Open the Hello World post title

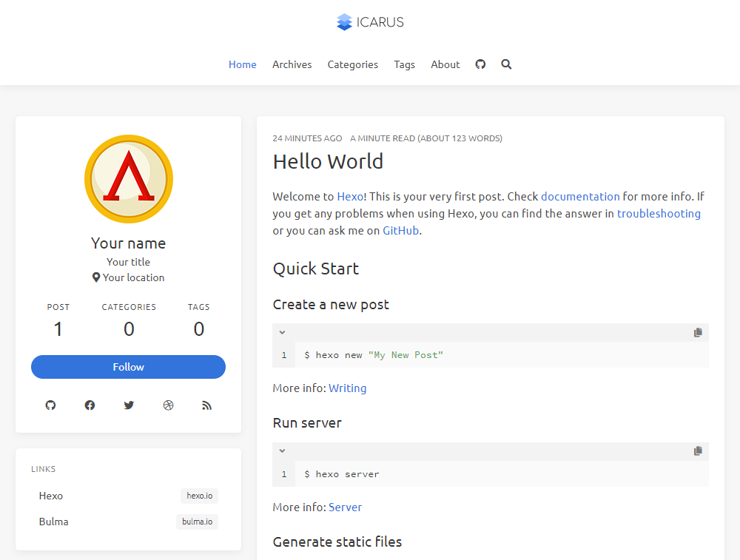(x=328, y=161)
